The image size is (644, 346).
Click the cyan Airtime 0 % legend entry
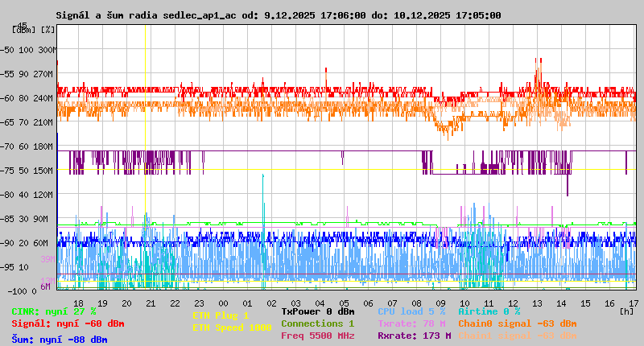(495, 311)
